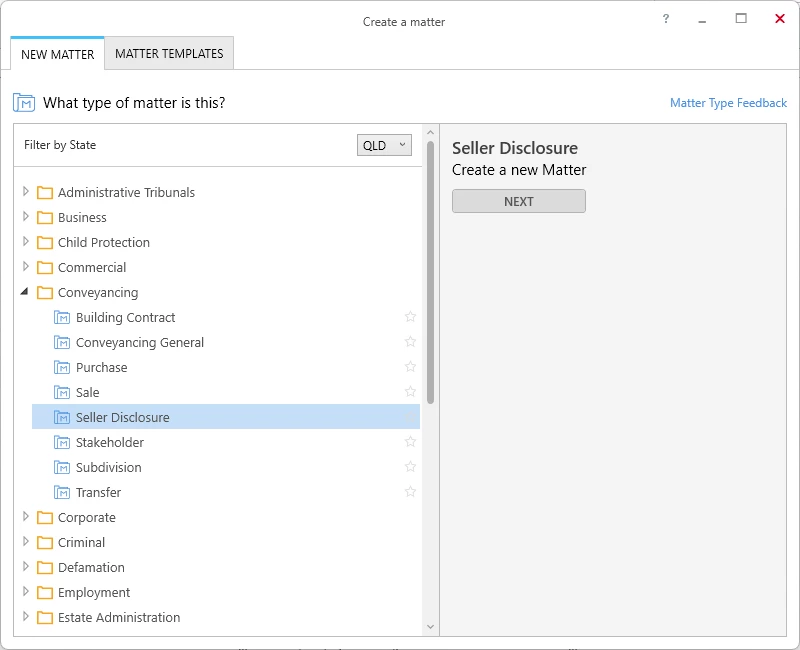Star Building Contract as a favourite

[x=410, y=317]
